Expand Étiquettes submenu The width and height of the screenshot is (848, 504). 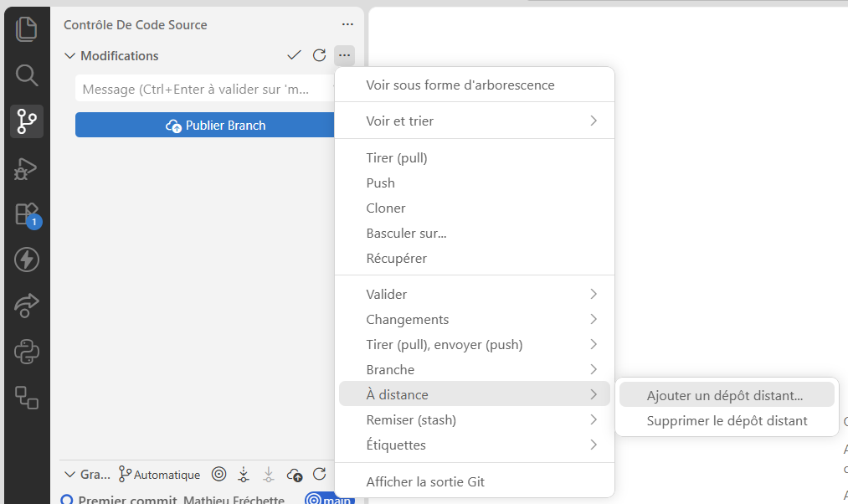click(475, 445)
